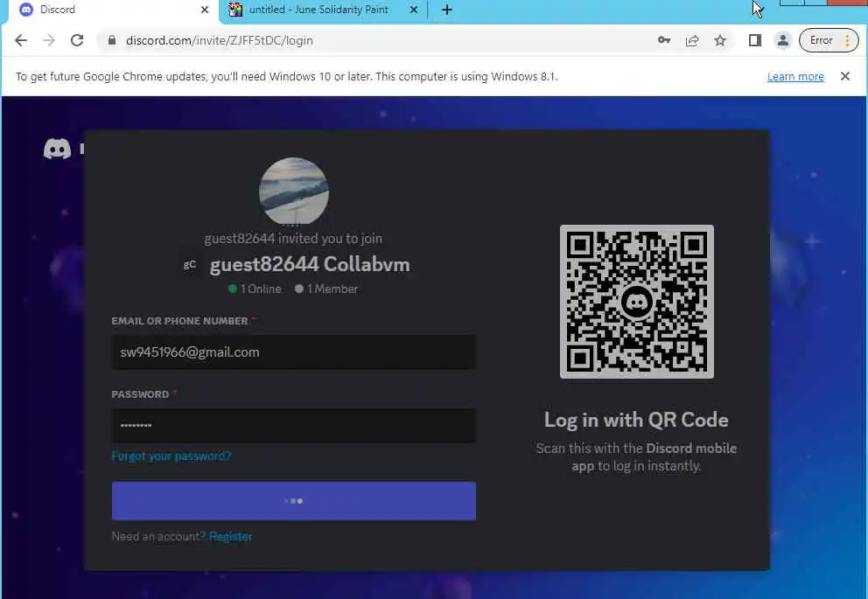The height and width of the screenshot is (599, 868).
Task: Select the Discord browser tab
Action: (111, 10)
